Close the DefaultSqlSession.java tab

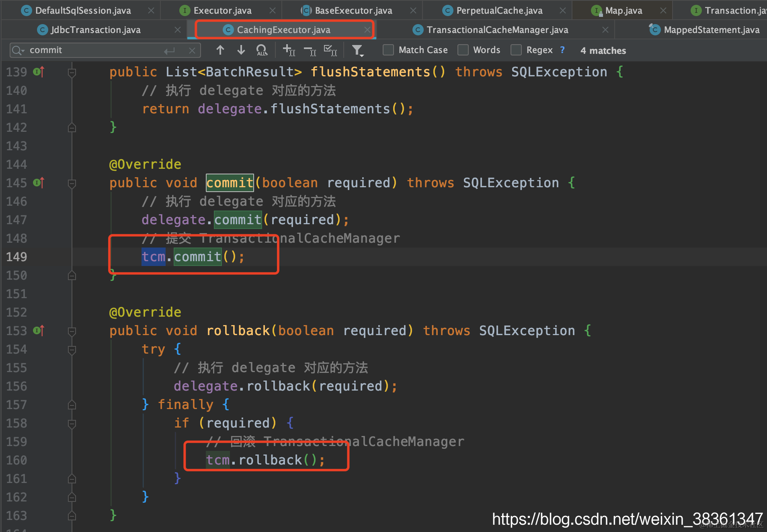(151, 11)
